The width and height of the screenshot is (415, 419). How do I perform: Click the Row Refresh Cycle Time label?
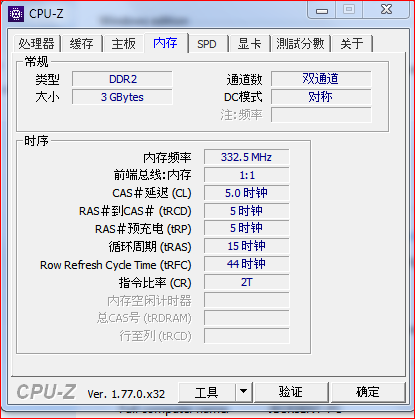click(116, 265)
